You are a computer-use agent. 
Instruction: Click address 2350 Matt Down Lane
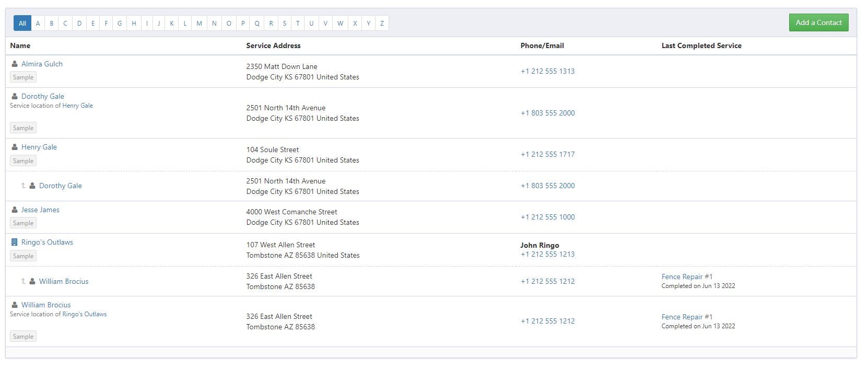click(x=281, y=66)
